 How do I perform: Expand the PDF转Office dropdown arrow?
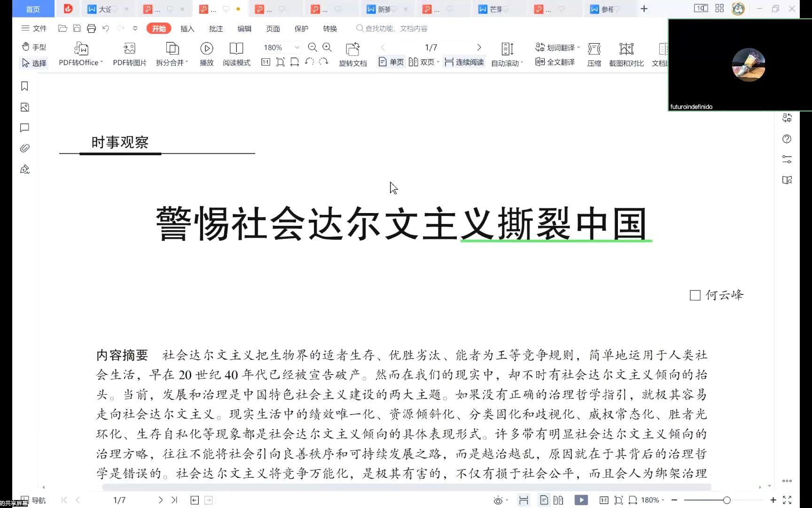click(x=101, y=62)
